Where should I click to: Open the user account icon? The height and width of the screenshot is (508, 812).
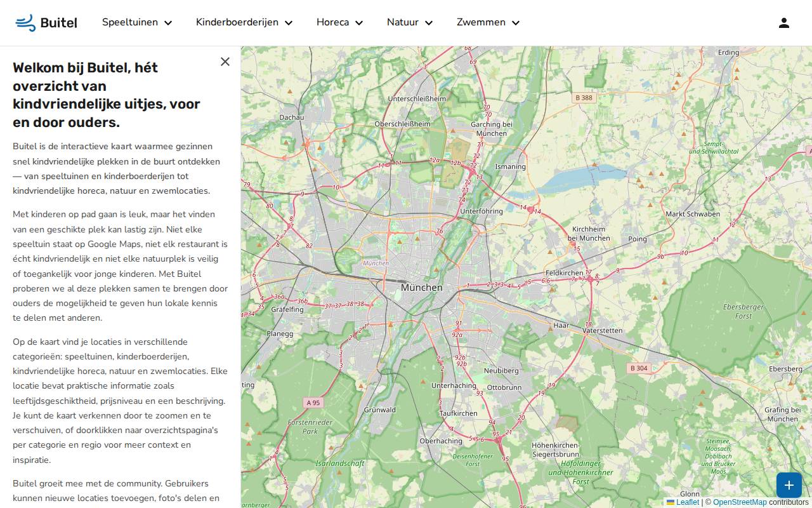coord(784,23)
